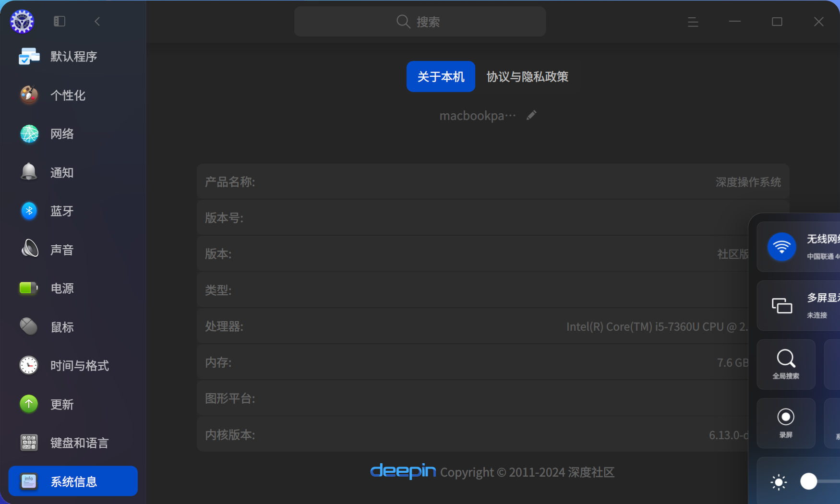Click the search (搜索) input field
Image resolution: width=840 pixels, height=504 pixels.
click(420, 22)
